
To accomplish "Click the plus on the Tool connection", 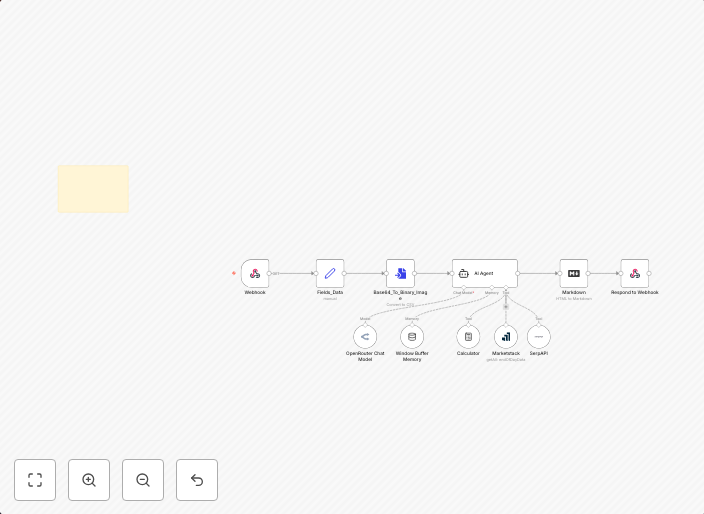I will (x=506, y=307).
